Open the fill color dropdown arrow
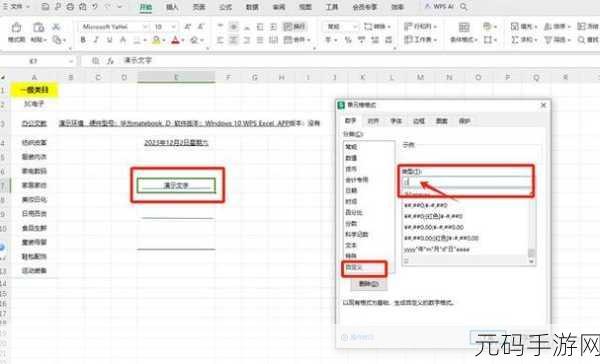The width and height of the screenshot is (600, 364). pos(164,40)
